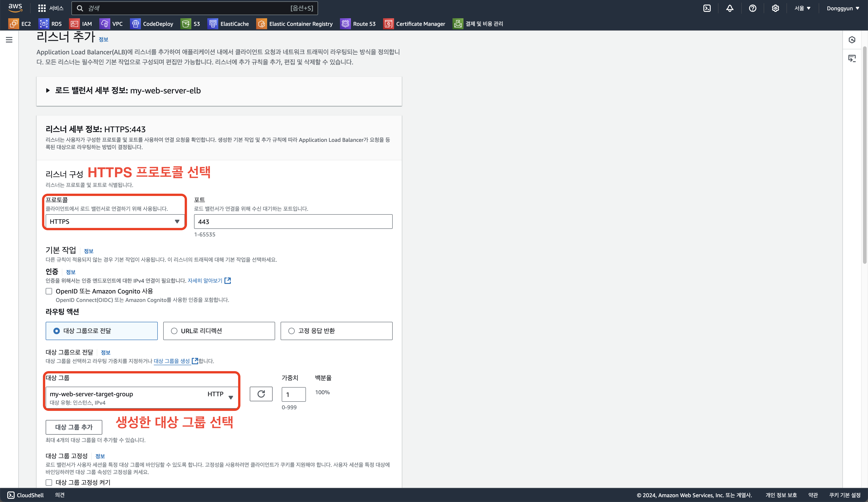868x502 pixels.
Task: Select the URL로 리디렉션 radio option
Action: coord(174,331)
